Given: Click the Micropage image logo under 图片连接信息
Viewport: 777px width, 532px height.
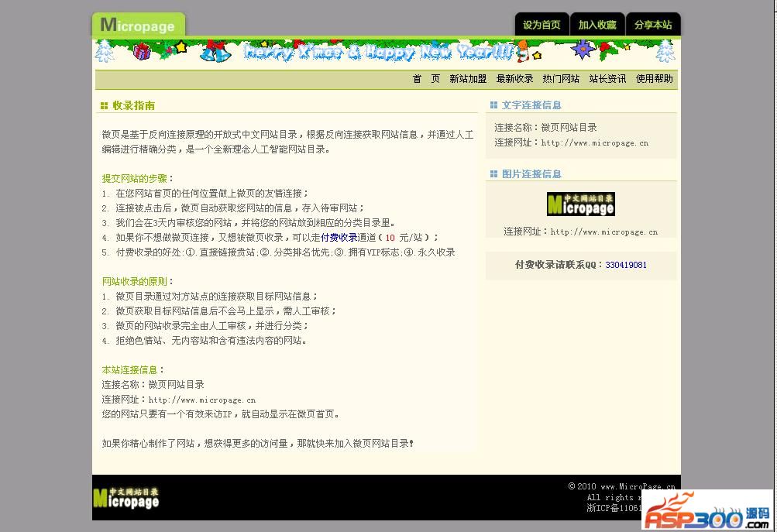Looking at the screenshot, I should [580, 204].
